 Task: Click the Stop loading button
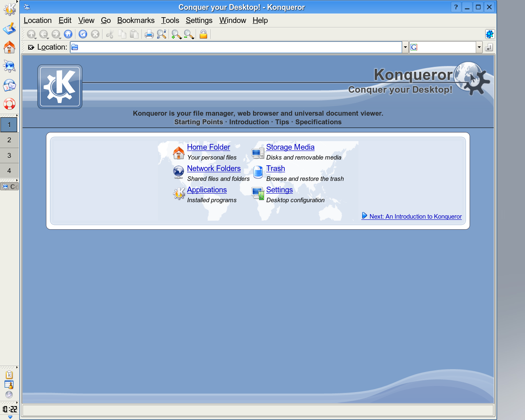pyautogui.click(x=95, y=34)
